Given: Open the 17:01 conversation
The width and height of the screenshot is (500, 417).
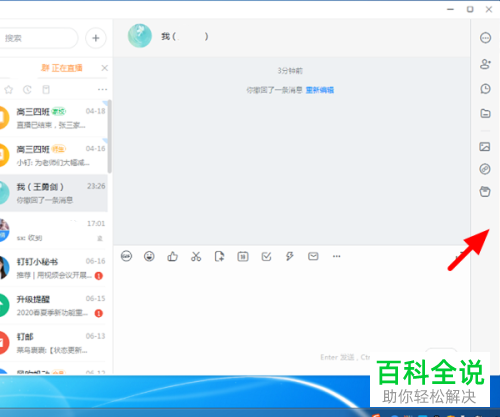Looking at the screenshot, I should click(x=54, y=230).
